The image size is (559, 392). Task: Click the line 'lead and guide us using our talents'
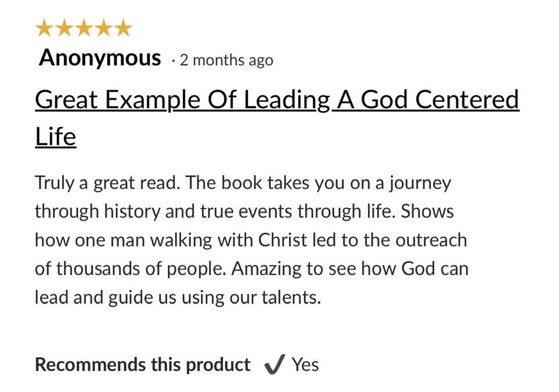tap(178, 298)
